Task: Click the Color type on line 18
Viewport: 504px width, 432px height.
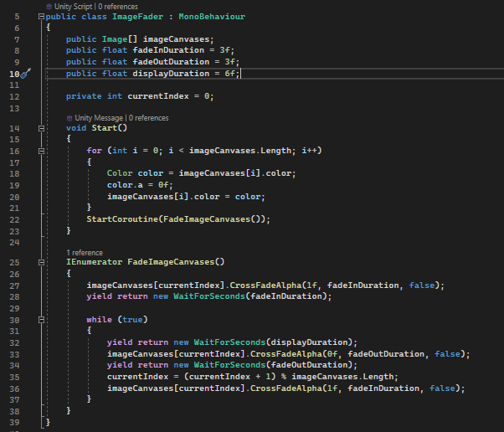Action: coord(120,173)
